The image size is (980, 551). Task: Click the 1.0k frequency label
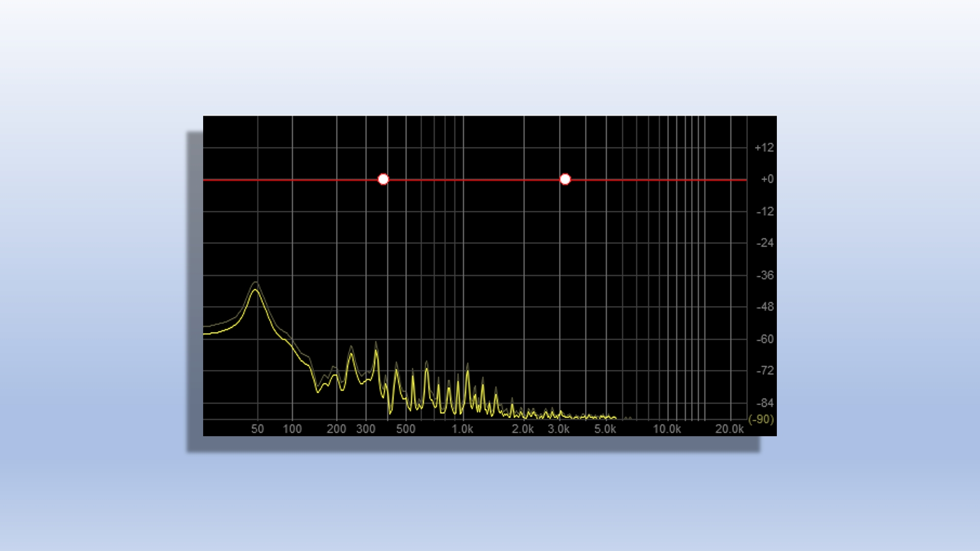[462, 429]
